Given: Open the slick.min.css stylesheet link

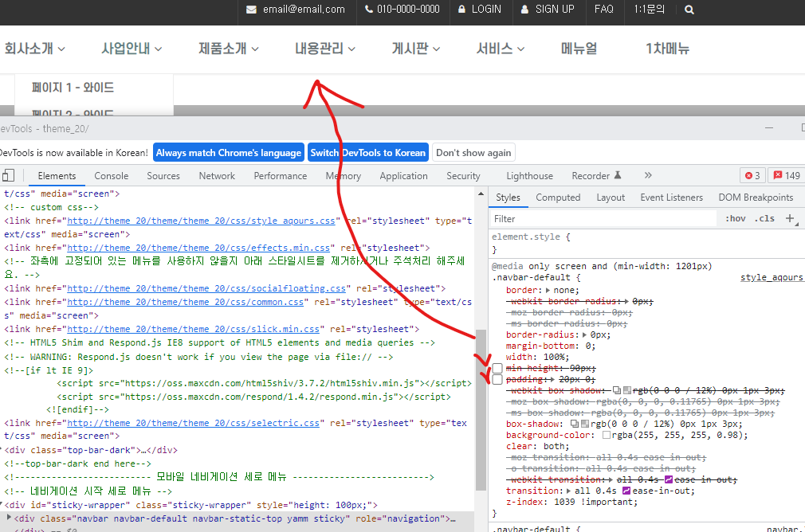Looking at the screenshot, I should pyautogui.click(x=193, y=329).
